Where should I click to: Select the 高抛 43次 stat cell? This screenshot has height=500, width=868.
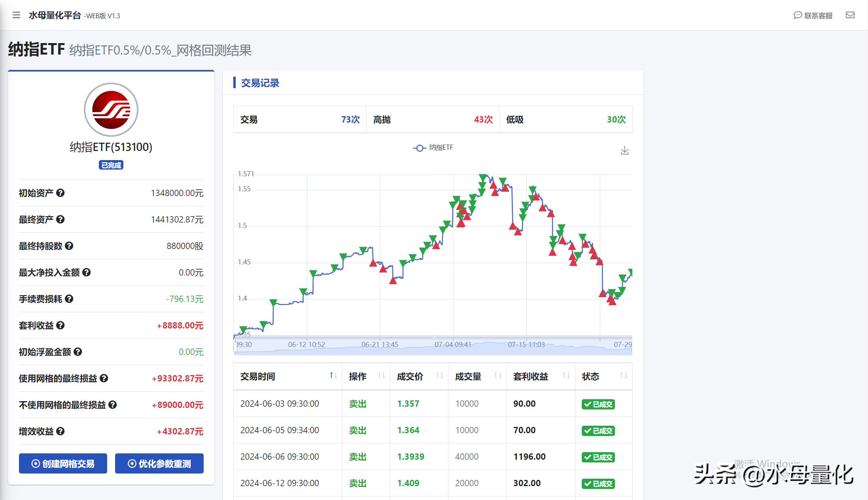click(x=433, y=119)
